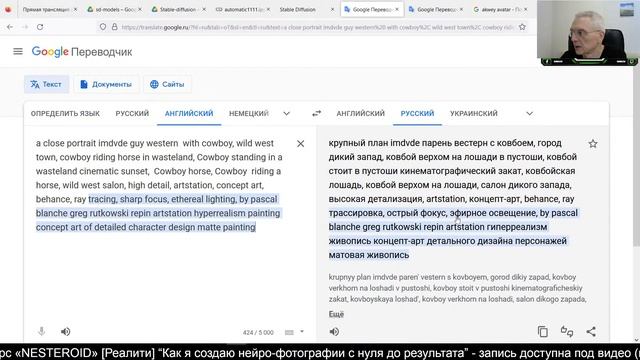Click the lock site info icon
This screenshot has width=640, height=360.
point(114,27)
